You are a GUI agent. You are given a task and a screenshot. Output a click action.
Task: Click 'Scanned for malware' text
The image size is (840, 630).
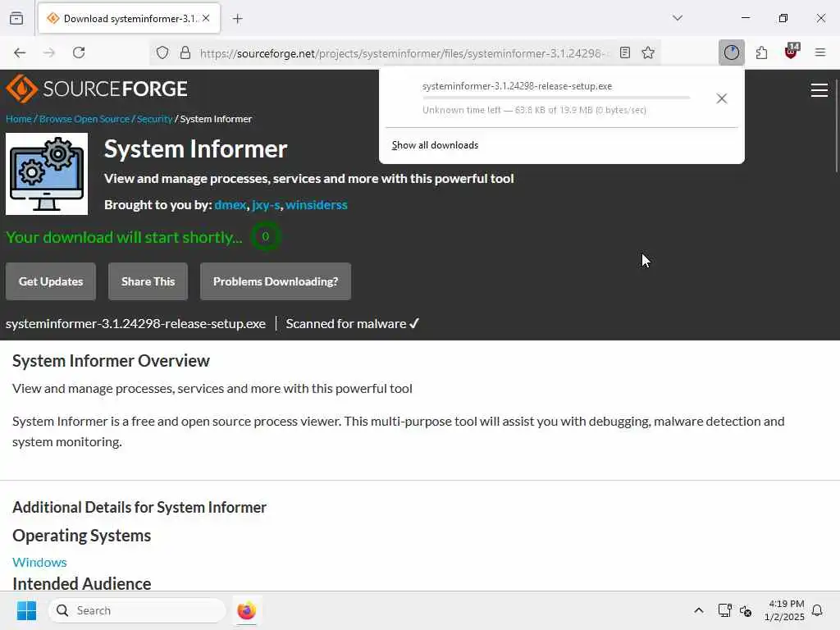point(353,323)
